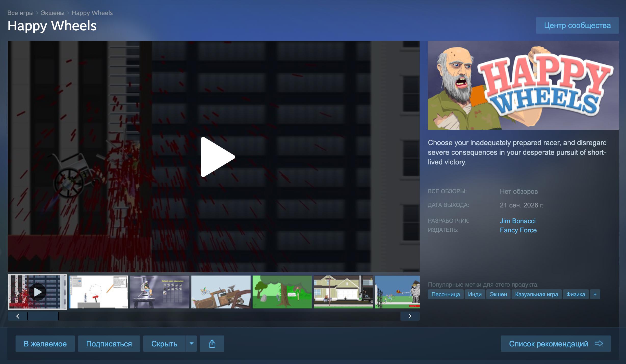The height and width of the screenshot is (364, 626).
Task: Open Список рекомендаций
Action: pyautogui.click(x=556, y=344)
